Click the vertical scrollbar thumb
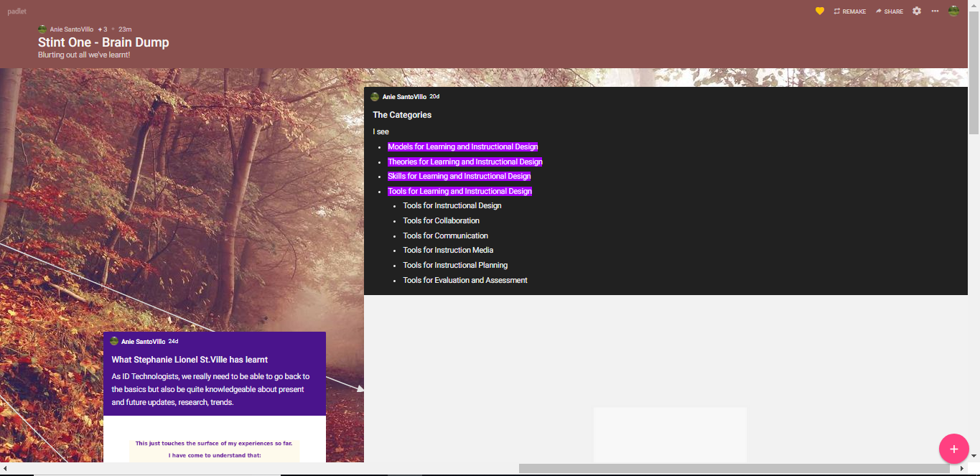This screenshot has height=476, width=980. click(x=974, y=72)
